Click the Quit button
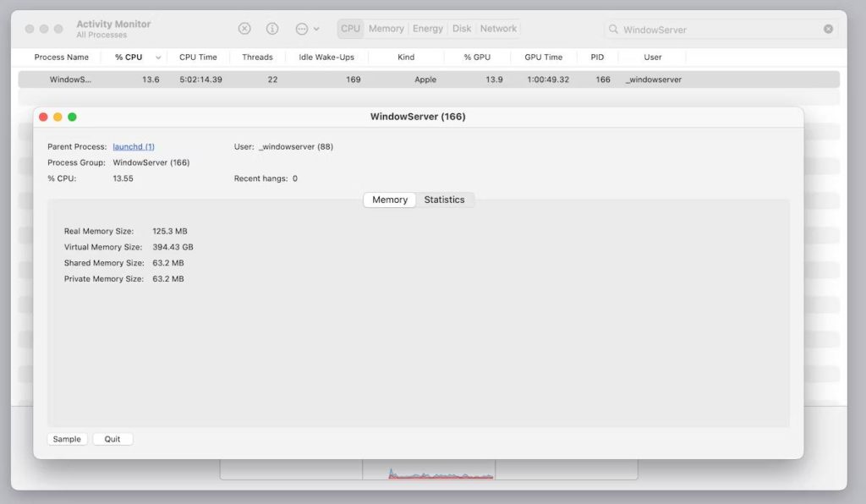The image size is (866, 504). click(112, 439)
